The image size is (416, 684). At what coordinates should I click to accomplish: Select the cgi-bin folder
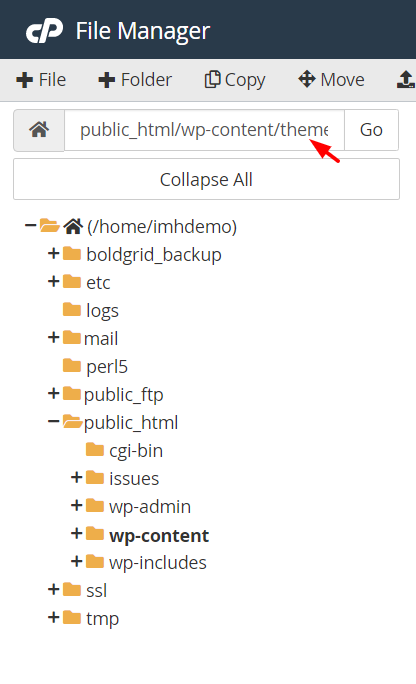coord(136,451)
